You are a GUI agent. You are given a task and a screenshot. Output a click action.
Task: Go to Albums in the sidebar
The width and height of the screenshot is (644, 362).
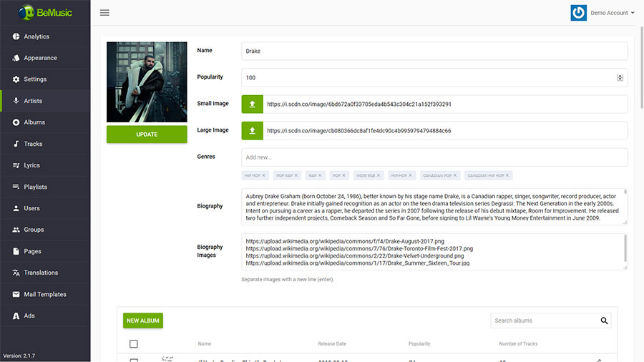(34, 122)
